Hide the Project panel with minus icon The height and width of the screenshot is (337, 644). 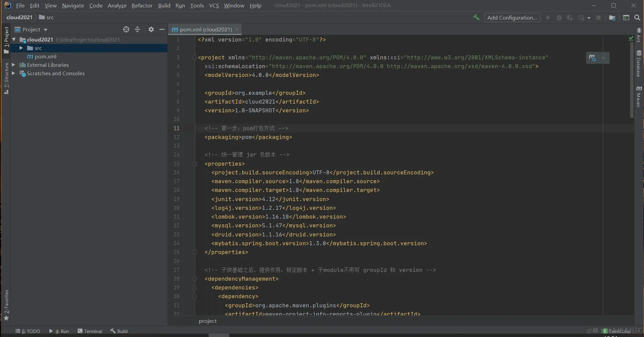coord(162,29)
